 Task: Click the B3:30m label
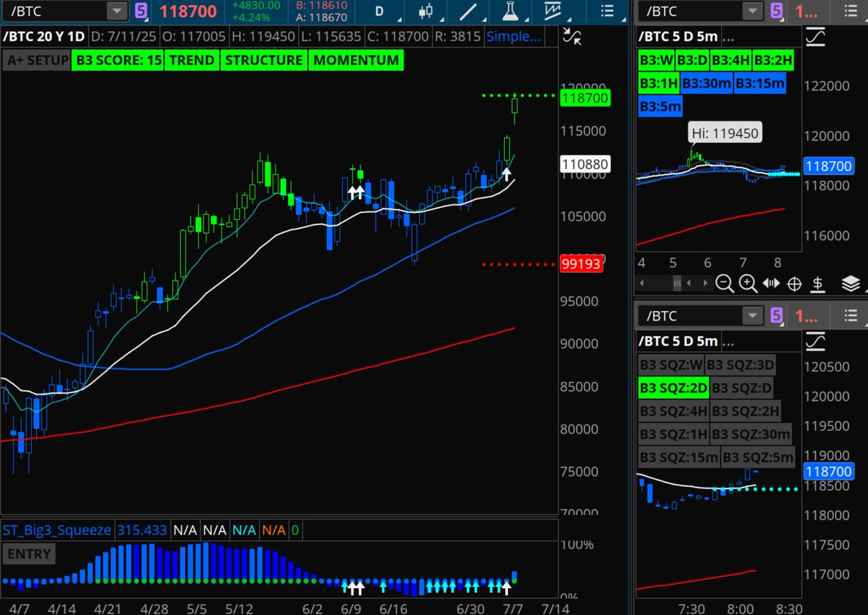707,84
